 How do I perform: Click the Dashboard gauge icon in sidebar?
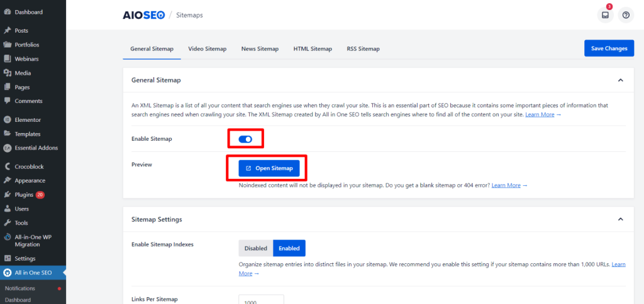pyautogui.click(x=7, y=13)
